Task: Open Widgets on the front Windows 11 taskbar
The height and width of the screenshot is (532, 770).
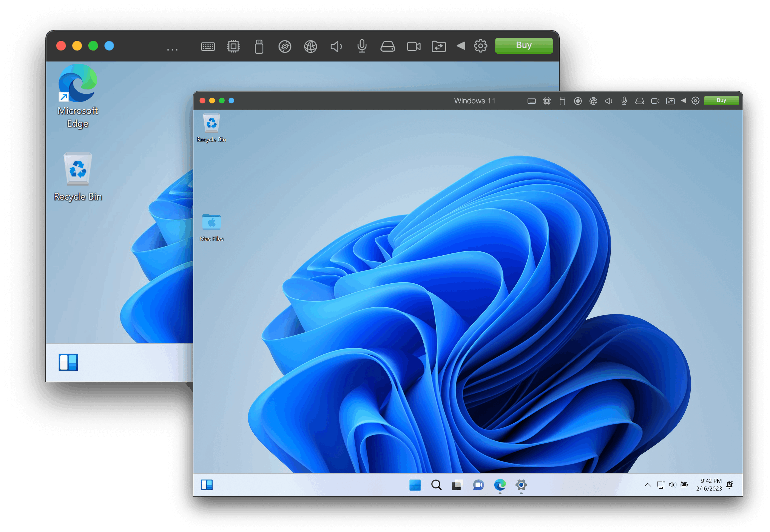Action: [x=207, y=485]
